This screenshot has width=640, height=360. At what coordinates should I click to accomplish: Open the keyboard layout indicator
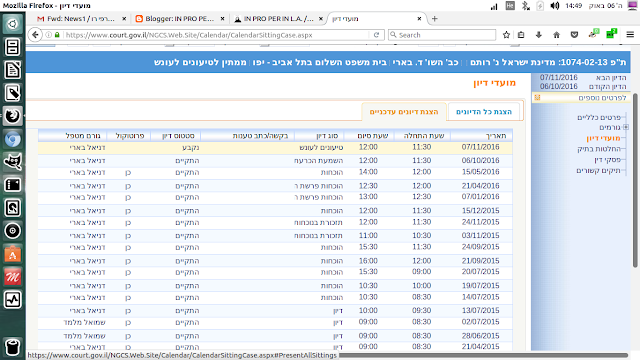tap(510, 6)
